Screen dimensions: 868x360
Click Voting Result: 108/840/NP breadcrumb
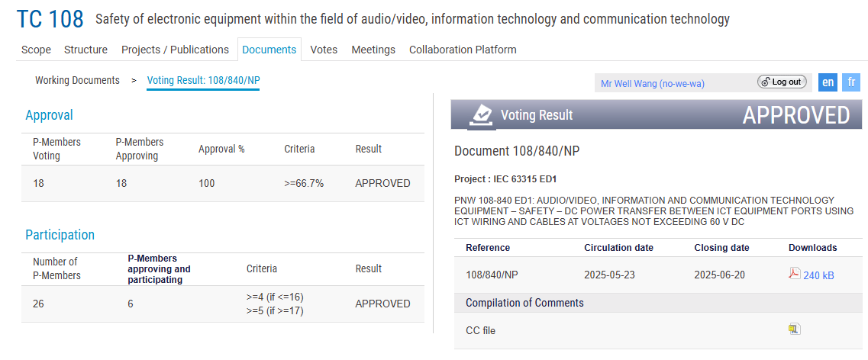pyautogui.click(x=203, y=80)
